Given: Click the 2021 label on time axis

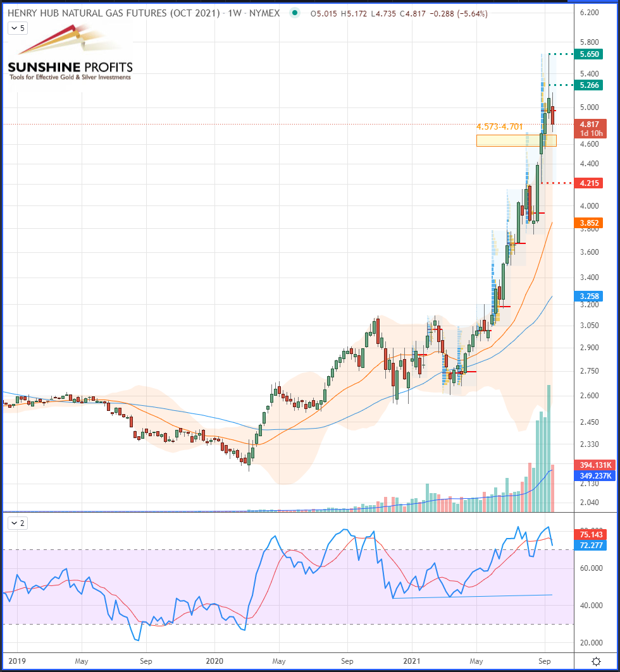Looking at the screenshot, I should [x=412, y=661].
